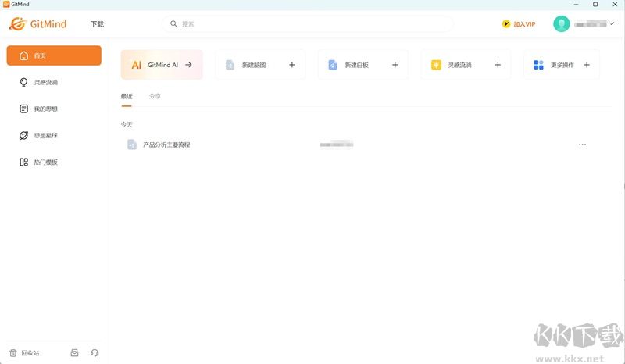The width and height of the screenshot is (625, 364).
Task: Click the headset customer support icon
Action: (95, 353)
